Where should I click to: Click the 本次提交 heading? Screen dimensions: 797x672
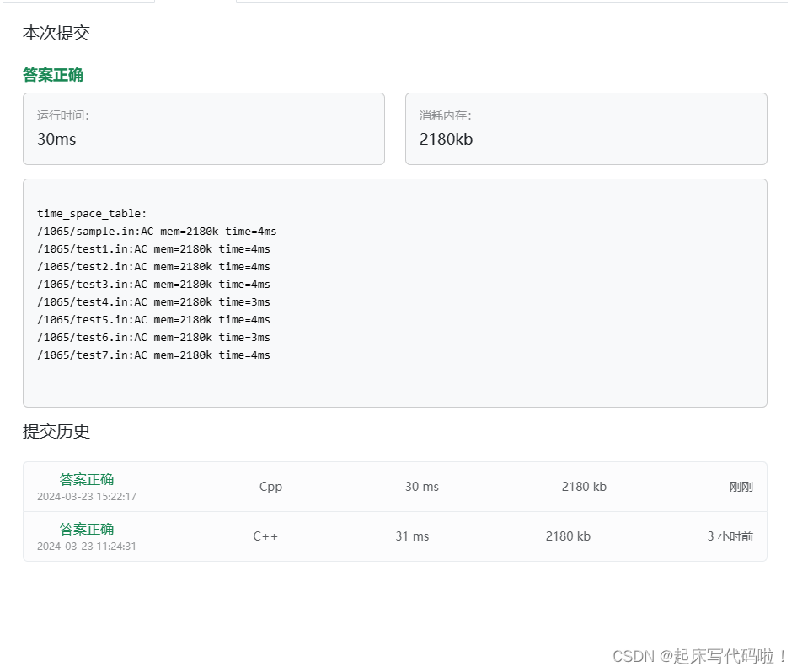tap(56, 33)
